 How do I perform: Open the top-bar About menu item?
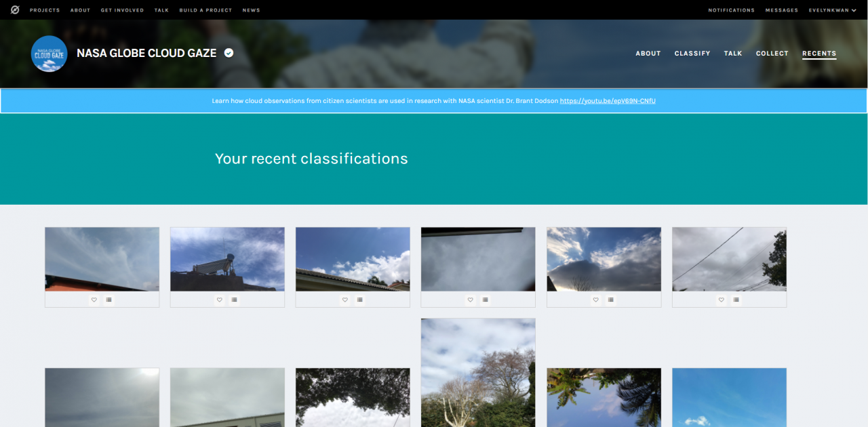click(80, 10)
